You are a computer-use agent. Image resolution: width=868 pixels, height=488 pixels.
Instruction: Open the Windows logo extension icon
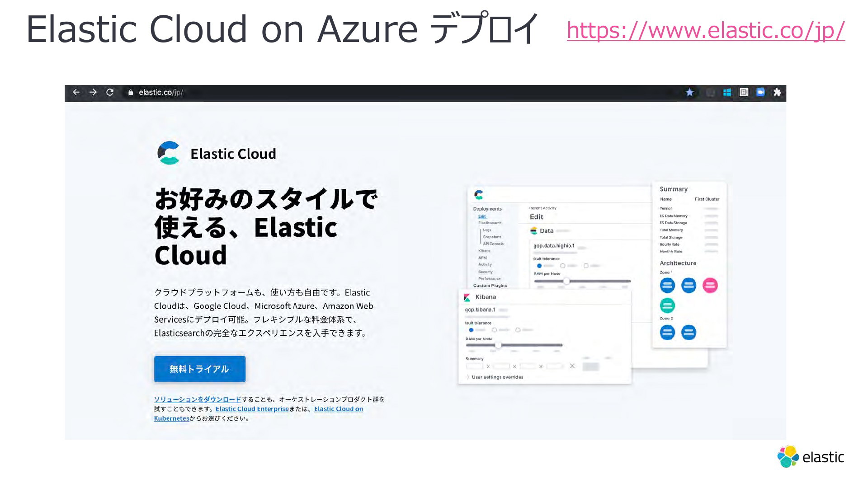point(727,92)
